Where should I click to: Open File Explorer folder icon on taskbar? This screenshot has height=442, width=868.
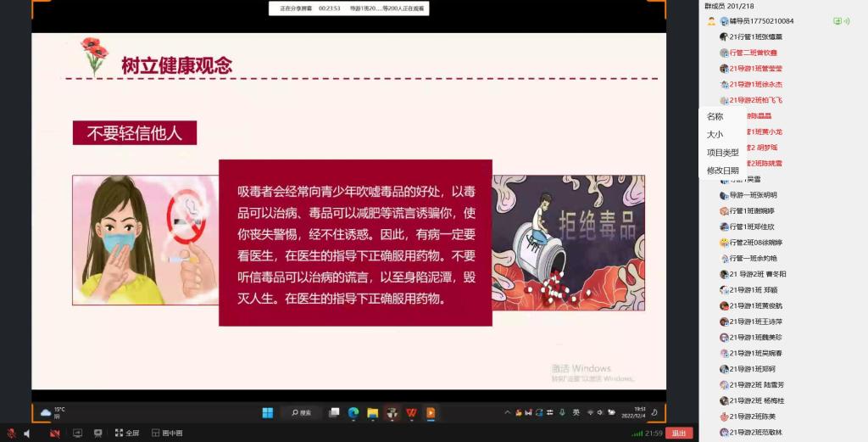tap(372, 413)
